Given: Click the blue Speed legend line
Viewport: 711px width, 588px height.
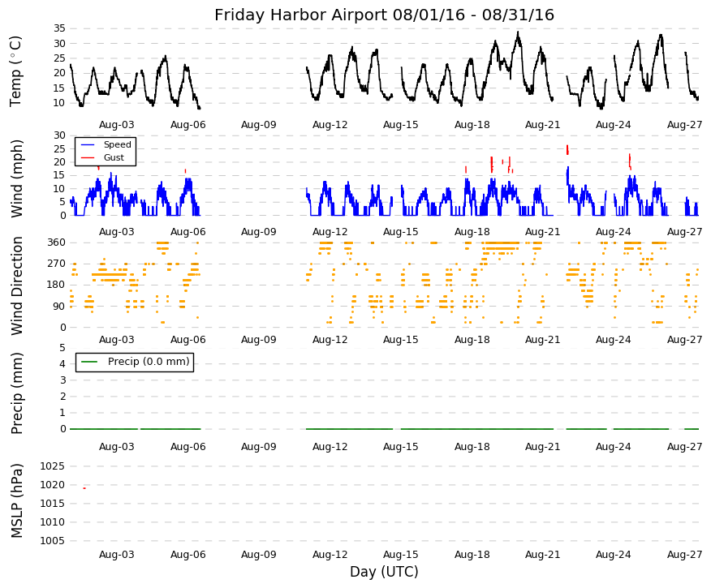Looking at the screenshot, I should [87, 144].
